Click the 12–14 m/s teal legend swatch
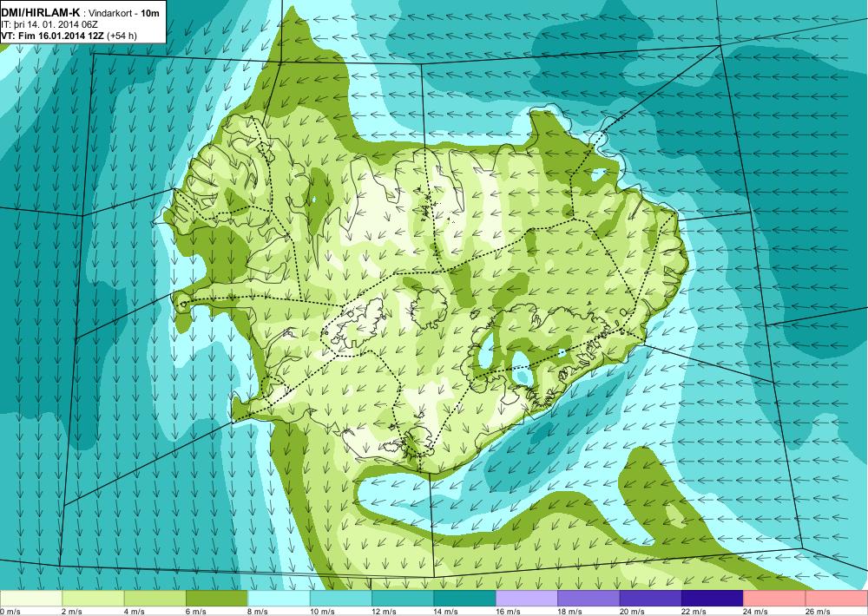This screenshot has width=868, height=616. 403,598
